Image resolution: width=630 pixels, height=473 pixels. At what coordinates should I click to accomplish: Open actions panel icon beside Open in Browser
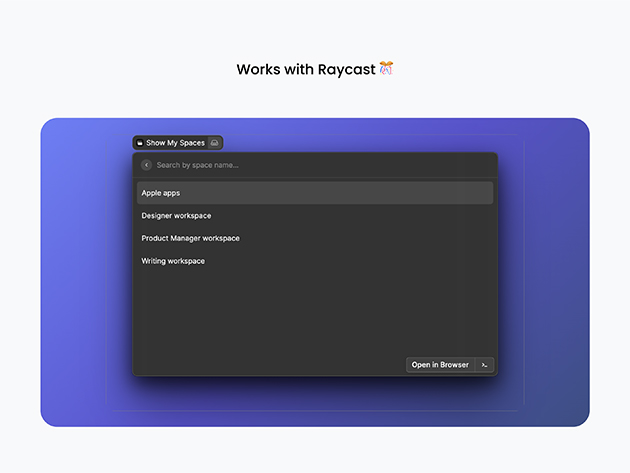tap(485, 365)
